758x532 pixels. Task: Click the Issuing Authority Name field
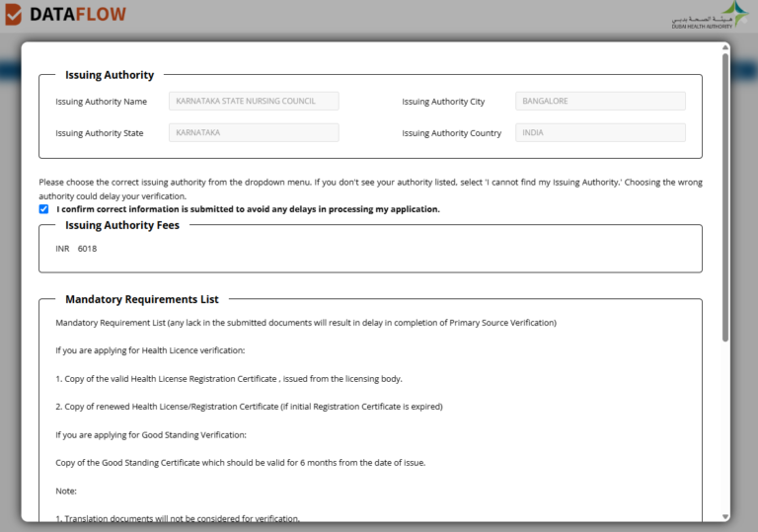(x=254, y=101)
